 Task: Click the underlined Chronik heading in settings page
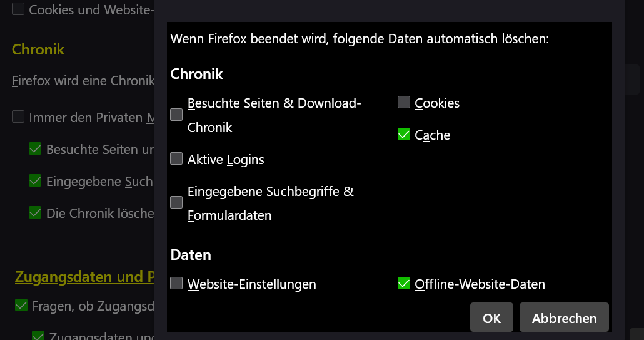click(38, 49)
